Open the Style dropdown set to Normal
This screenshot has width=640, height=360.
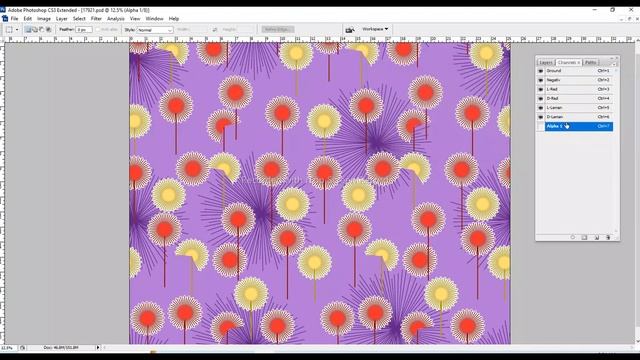tap(155, 30)
